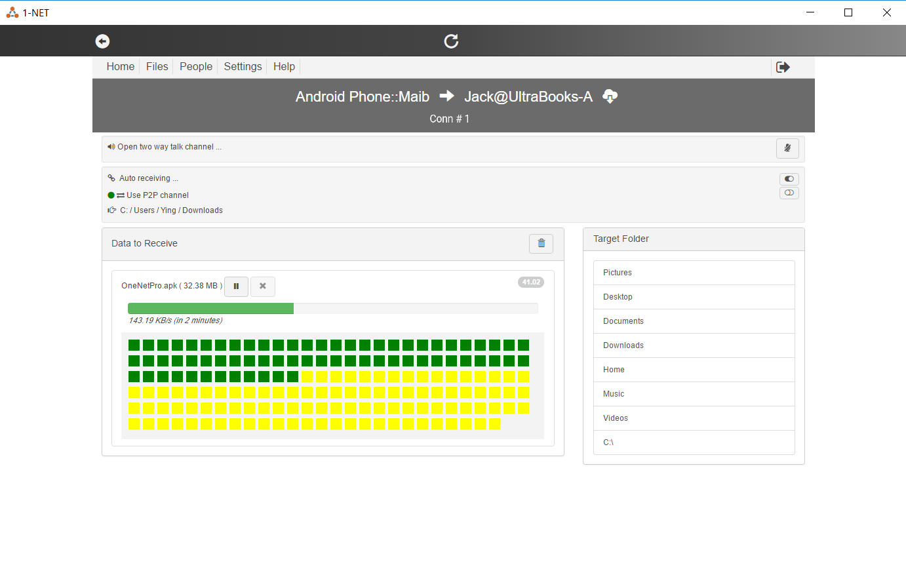The width and height of the screenshot is (906, 588).
Task: Toggle the Auto receiving switch
Action: tap(789, 179)
